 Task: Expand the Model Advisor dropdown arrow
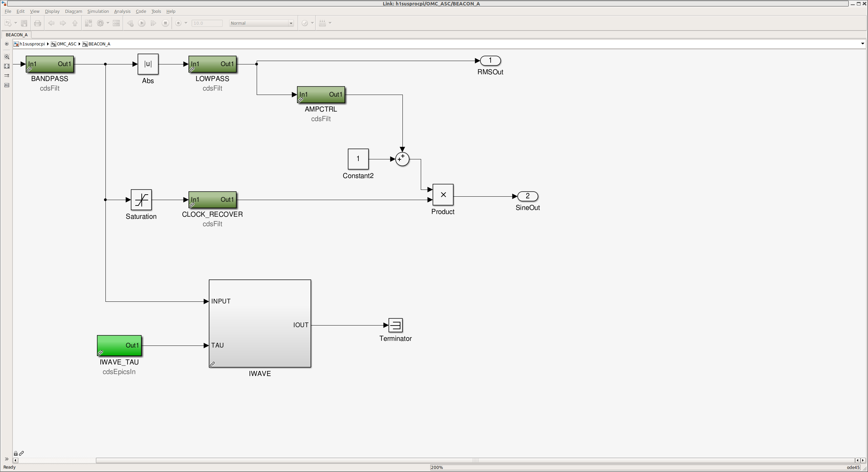pyautogui.click(x=312, y=23)
